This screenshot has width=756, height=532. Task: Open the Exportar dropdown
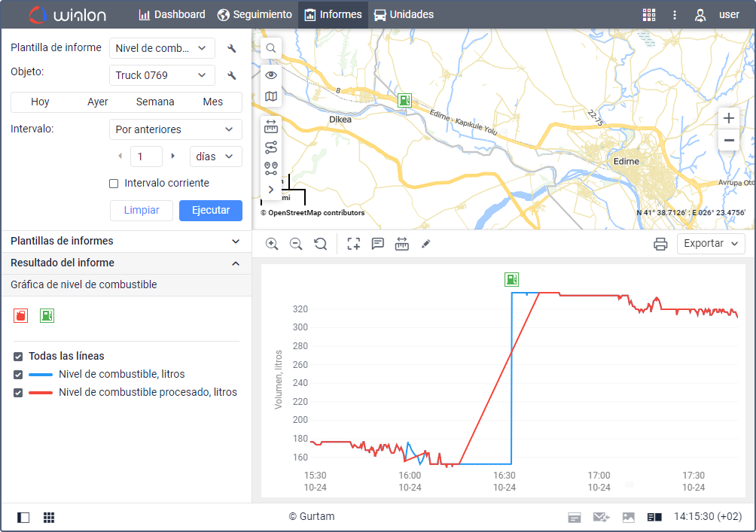(711, 244)
